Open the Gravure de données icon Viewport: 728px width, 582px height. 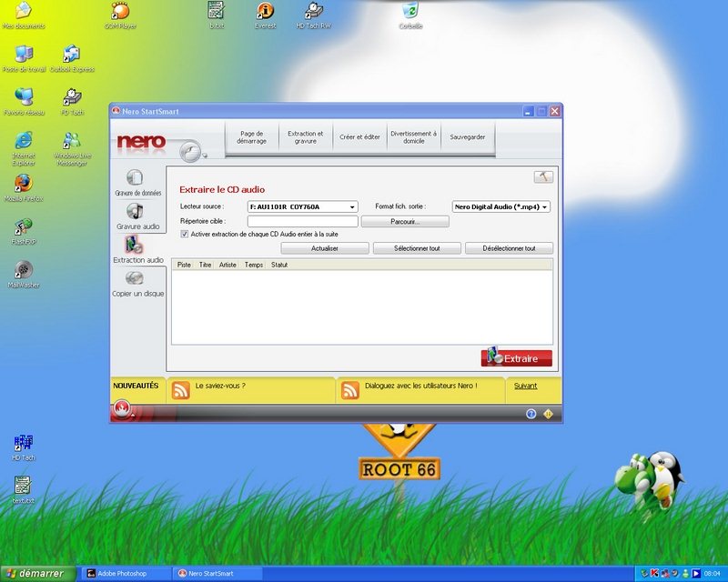(135, 177)
